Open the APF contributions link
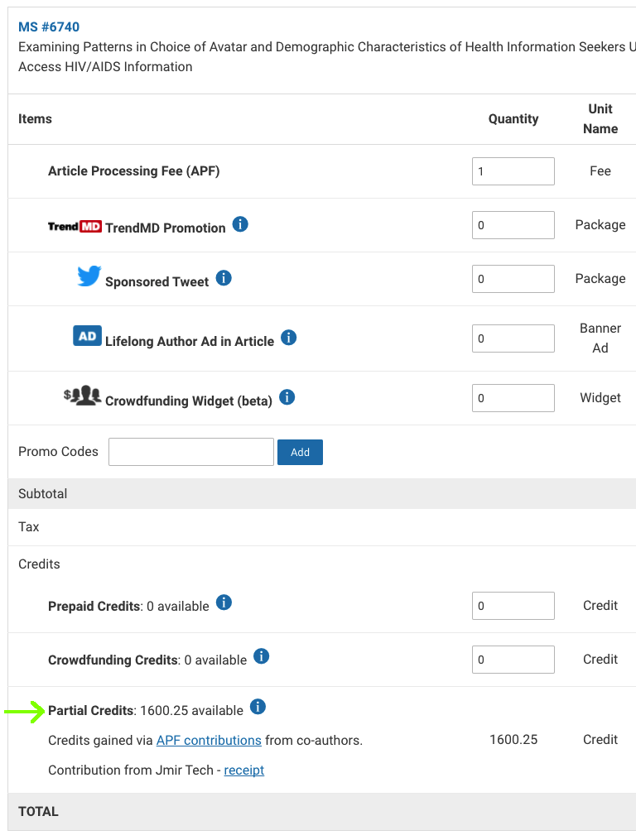 (209, 740)
